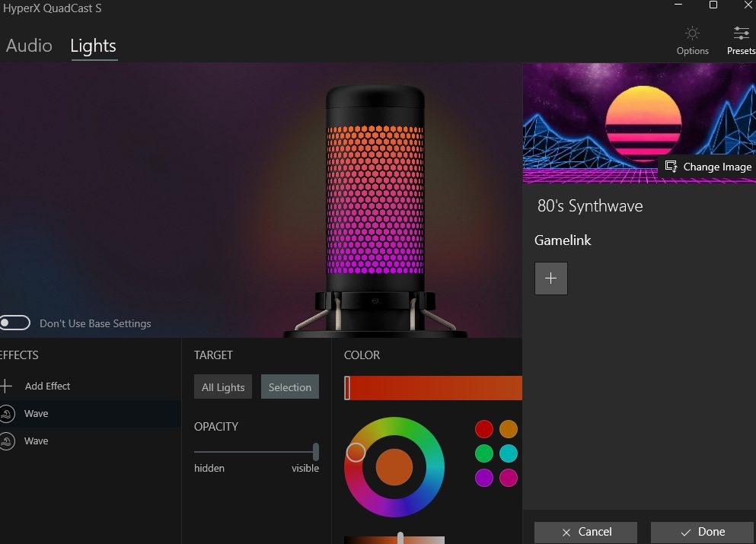Select the unhighlighted Wave effect row
The image size is (756, 544).
coord(91,441)
